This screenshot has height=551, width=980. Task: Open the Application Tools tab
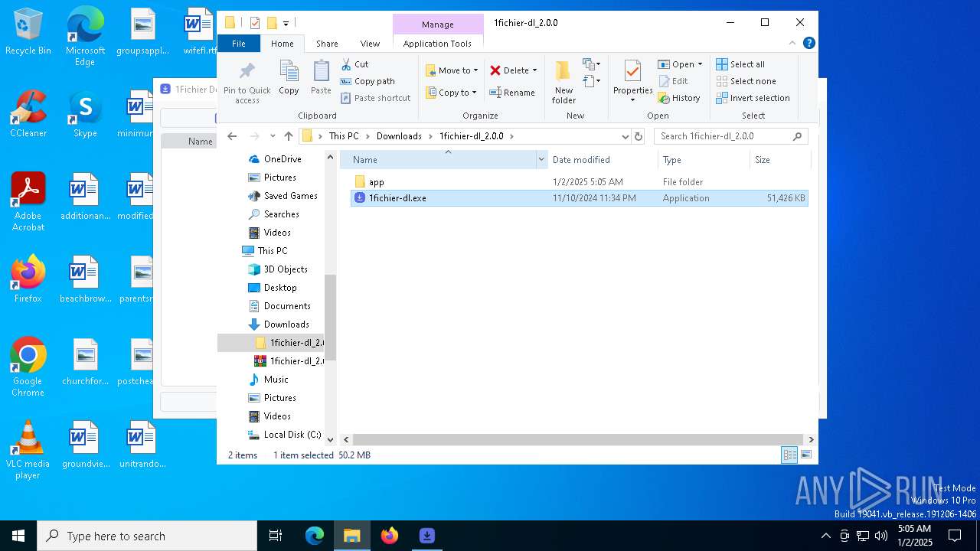point(437,44)
